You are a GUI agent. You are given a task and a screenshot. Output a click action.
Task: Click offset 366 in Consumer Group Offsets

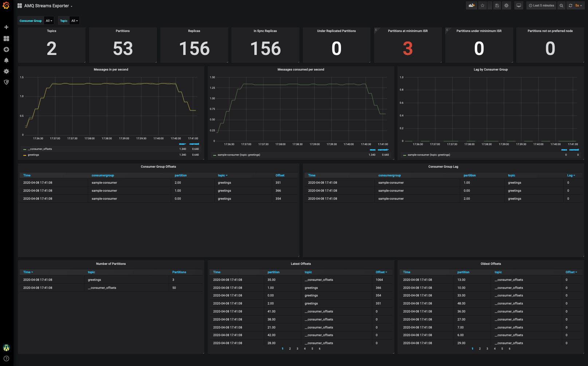pyautogui.click(x=278, y=191)
